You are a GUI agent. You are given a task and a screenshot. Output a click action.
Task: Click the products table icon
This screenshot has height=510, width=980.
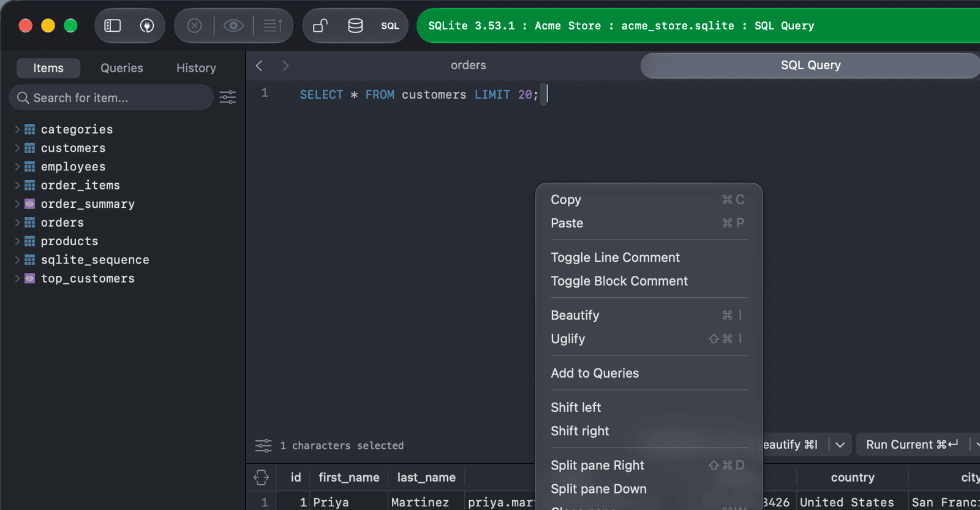click(29, 242)
